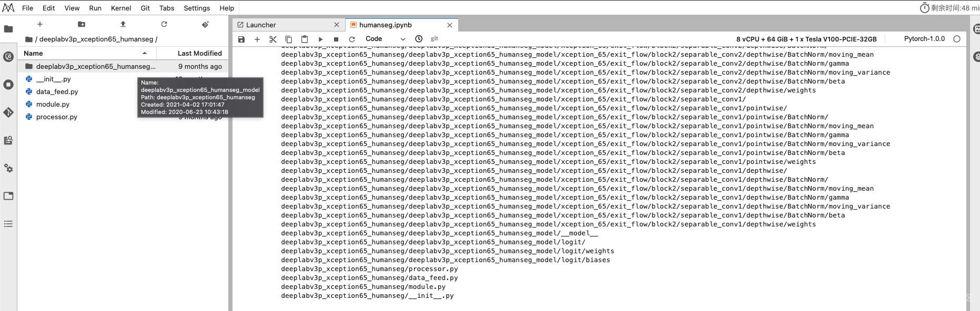
Task: Restart the kernel icon in notebook toolbar
Action: click(352, 39)
